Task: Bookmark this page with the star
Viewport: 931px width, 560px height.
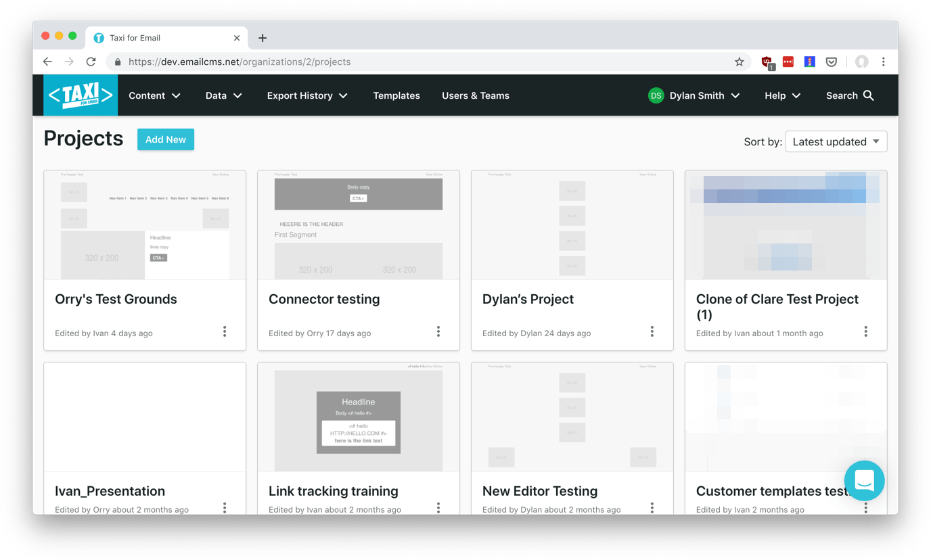Action: [740, 62]
